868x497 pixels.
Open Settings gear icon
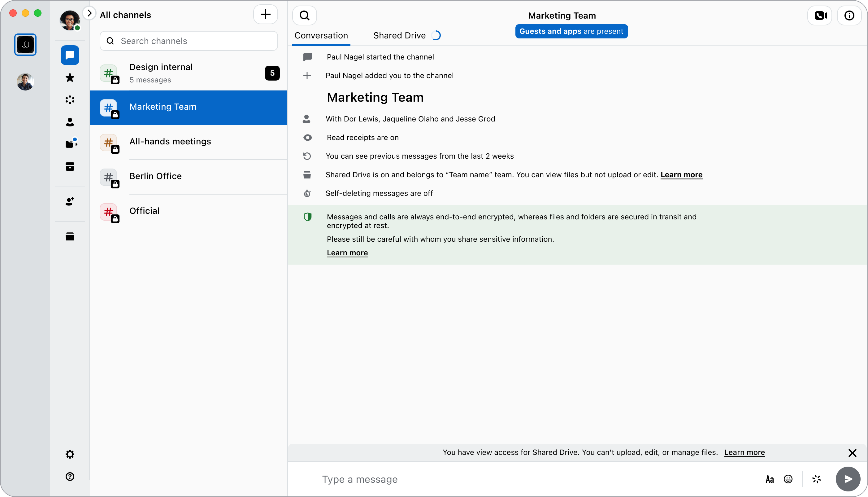pos(70,454)
